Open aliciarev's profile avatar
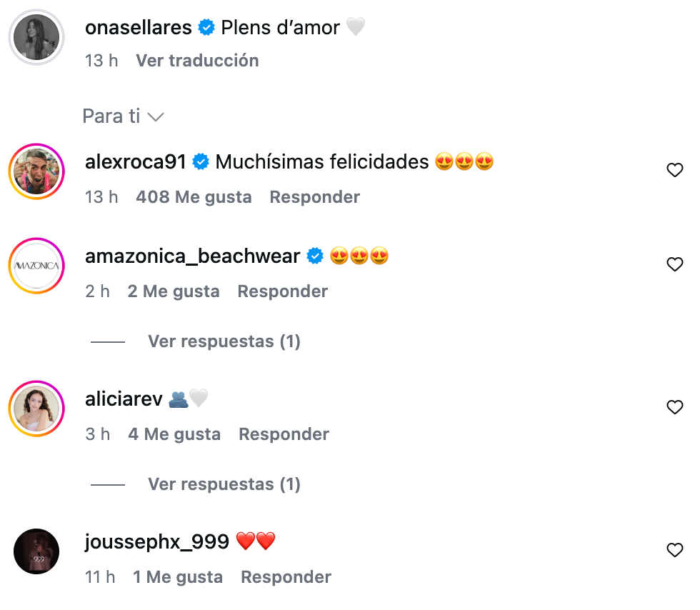The height and width of the screenshot is (610, 700). 36,409
